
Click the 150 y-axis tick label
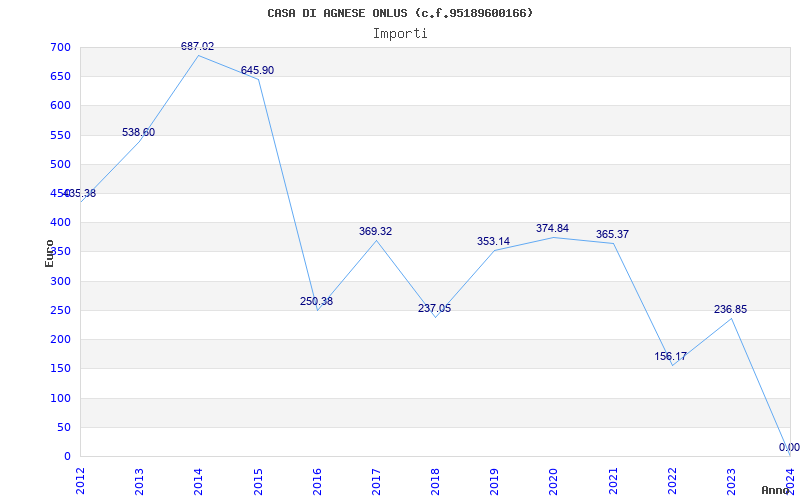click(x=60, y=368)
